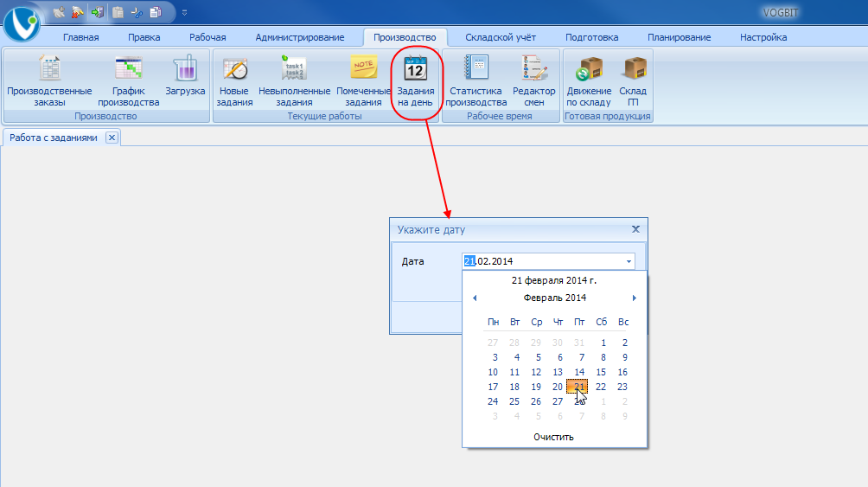This screenshot has height=487, width=868.
Task: Select February 10 in the calendar
Action: (x=493, y=372)
